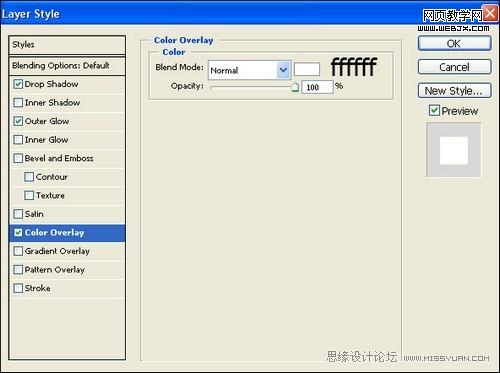
Task: Select the Gradient Overlay entry
Action: coord(67,251)
